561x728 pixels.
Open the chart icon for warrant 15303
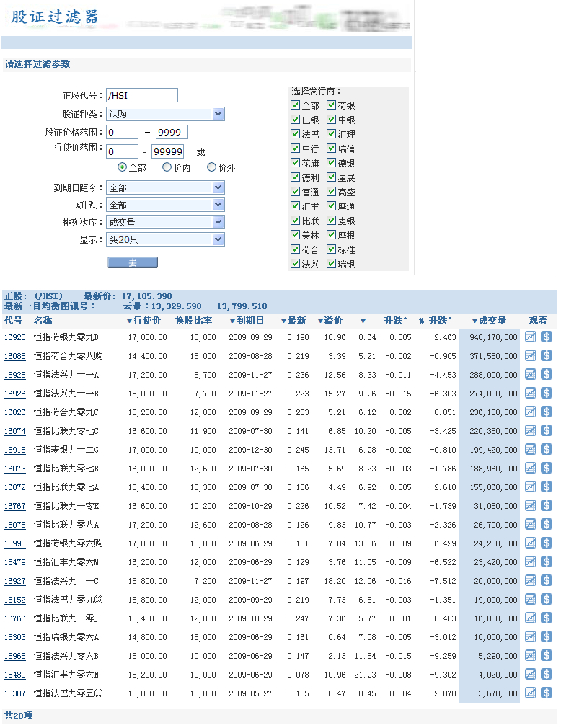531,636
